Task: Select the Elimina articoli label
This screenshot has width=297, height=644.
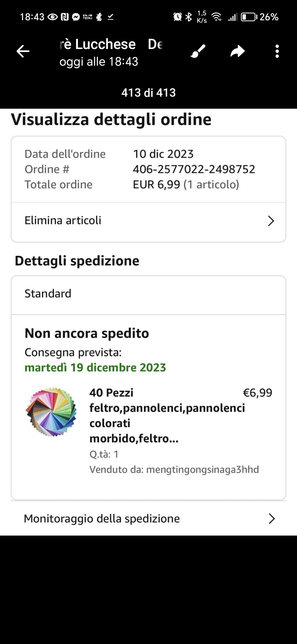Action: click(63, 220)
